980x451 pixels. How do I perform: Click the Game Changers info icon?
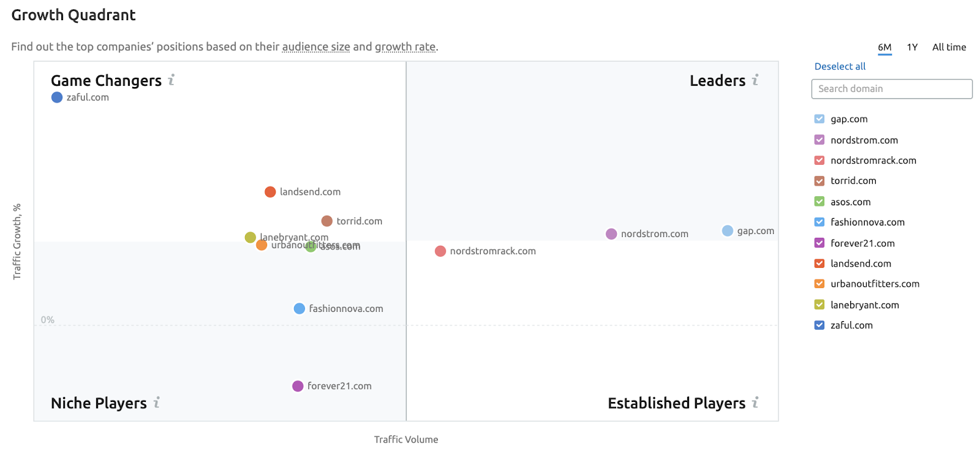(x=171, y=80)
